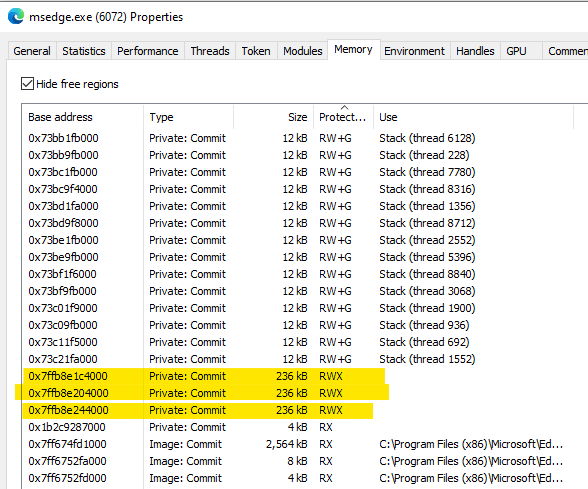Select row with address 0x73bd1fa000
The image size is (588, 489).
point(304,206)
